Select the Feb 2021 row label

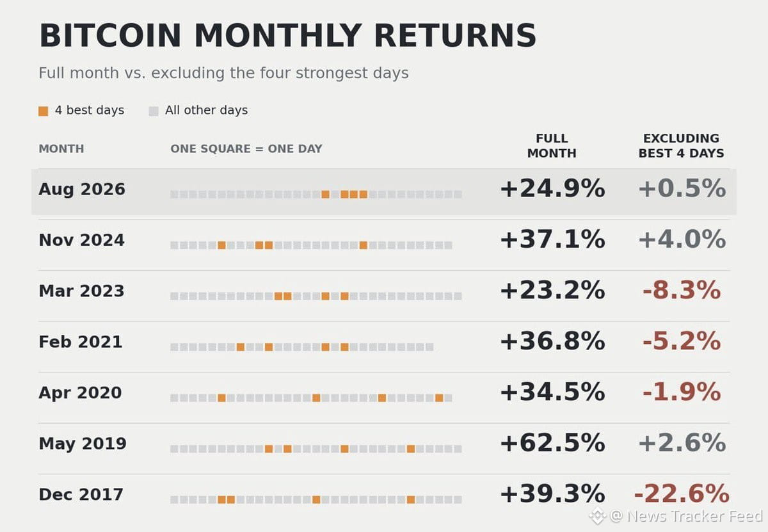[x=81, y=342]
